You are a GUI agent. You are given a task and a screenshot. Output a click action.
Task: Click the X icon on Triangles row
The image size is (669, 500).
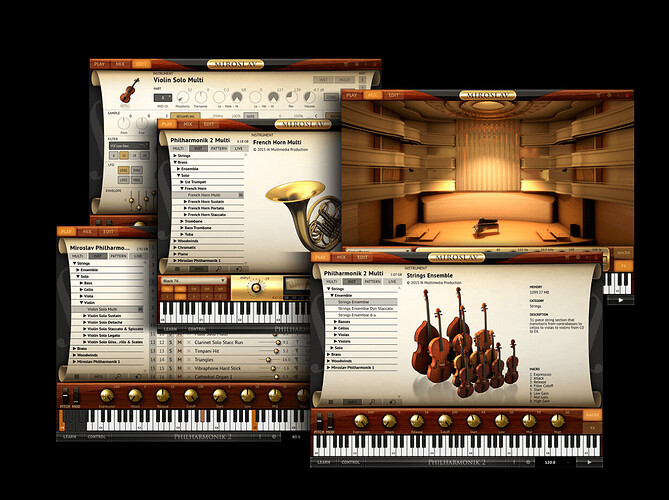point(189,360)
